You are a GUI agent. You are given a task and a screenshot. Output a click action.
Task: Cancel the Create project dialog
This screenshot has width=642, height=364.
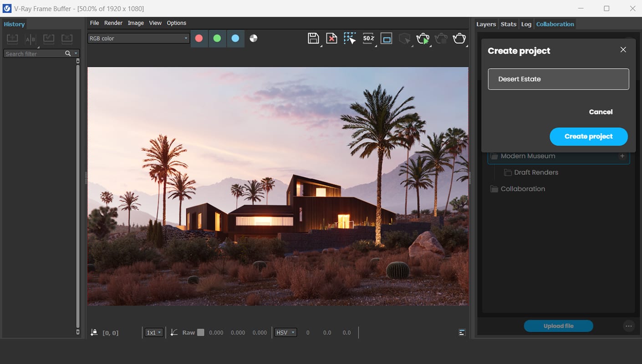[x=601, y=112]
